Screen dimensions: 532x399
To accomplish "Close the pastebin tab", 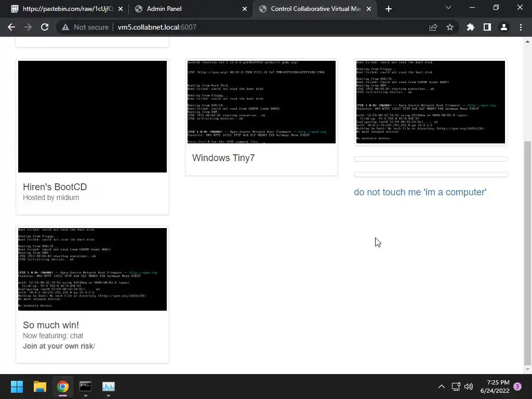I will 121,9.
